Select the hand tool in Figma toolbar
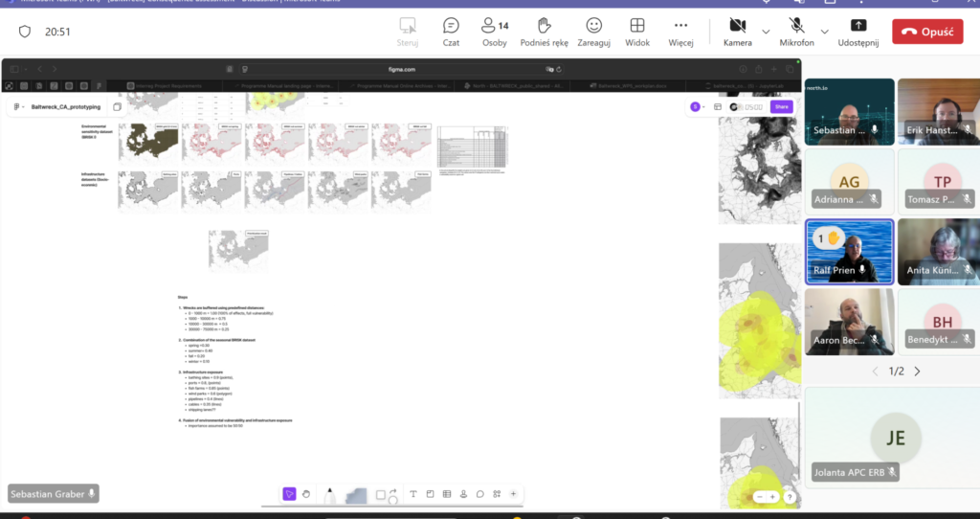 [306, 494]
